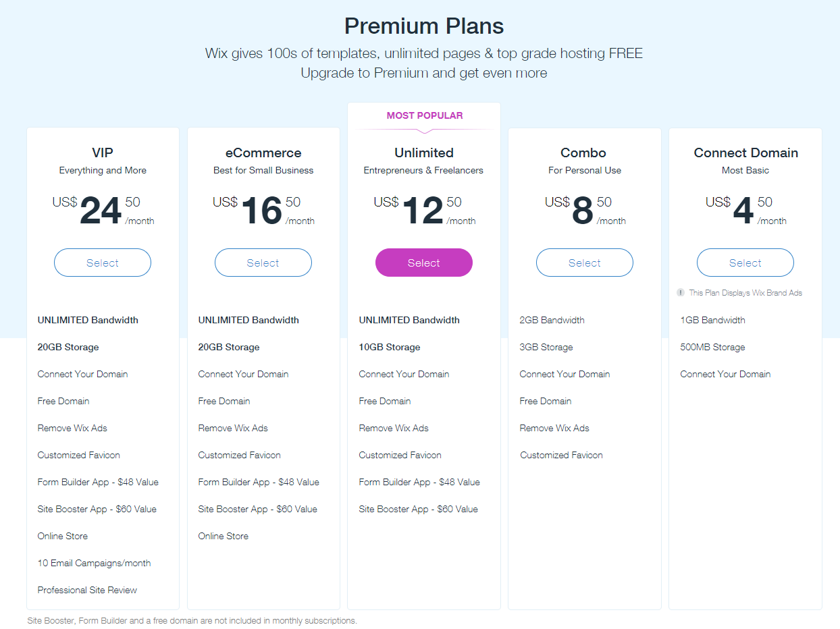Click Professional Site Review feature in VIP
Screen dimensions: 840x629
(87, 590)
